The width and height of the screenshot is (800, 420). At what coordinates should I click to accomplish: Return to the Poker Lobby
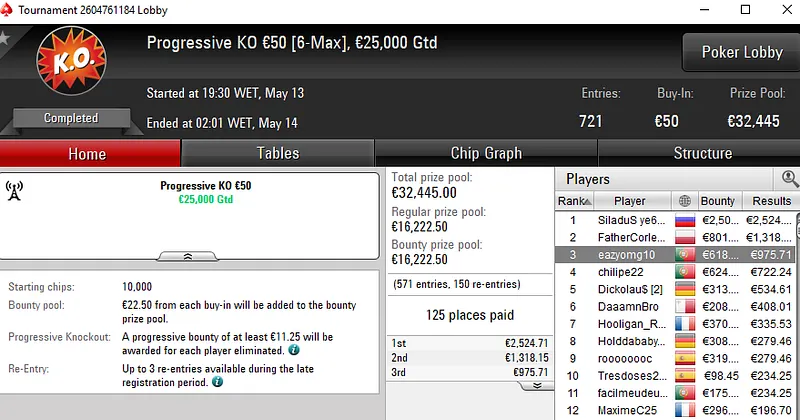point(741,52)
